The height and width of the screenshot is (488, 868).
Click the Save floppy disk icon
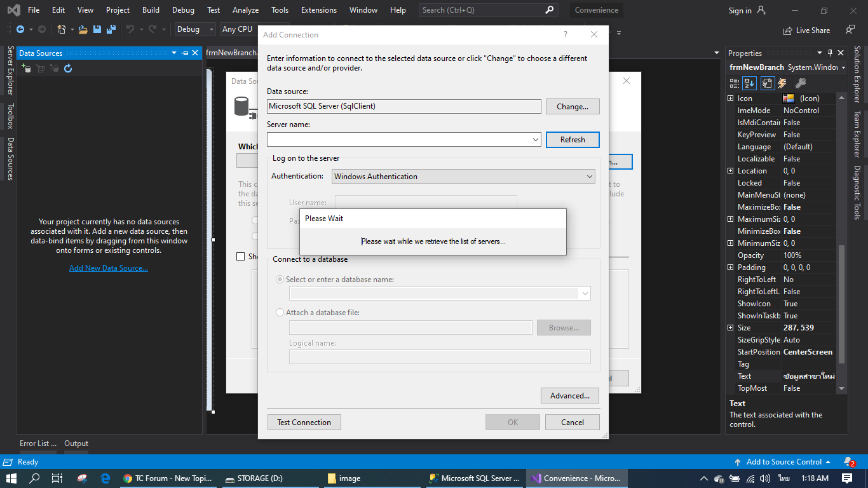pyautogui.click(x=97, y=29)
